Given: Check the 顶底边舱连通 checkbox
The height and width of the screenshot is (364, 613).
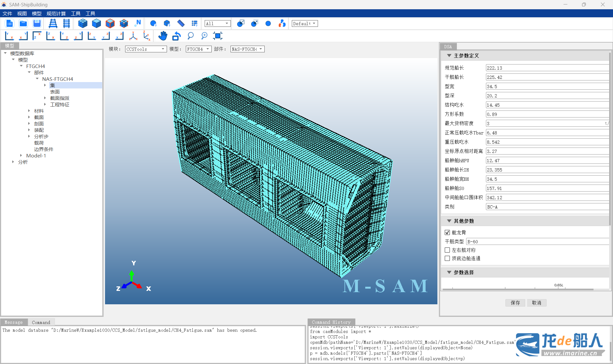Looking at the screenshot, I should tap(447, 258).
